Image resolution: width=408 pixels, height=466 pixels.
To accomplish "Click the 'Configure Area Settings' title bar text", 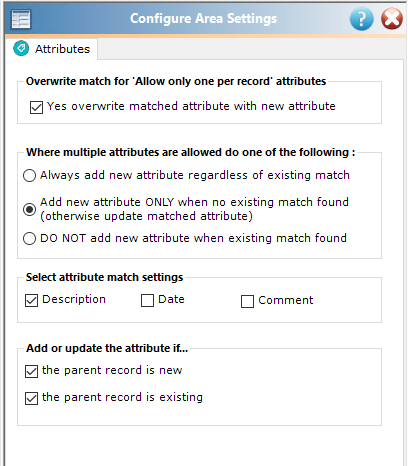I will coord(203,18).
